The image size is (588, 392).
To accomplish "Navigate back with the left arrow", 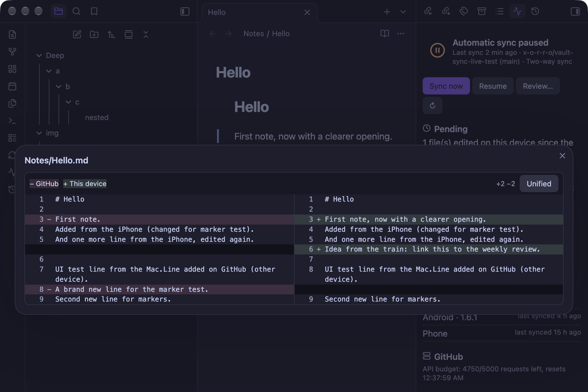I will point(212,33).
